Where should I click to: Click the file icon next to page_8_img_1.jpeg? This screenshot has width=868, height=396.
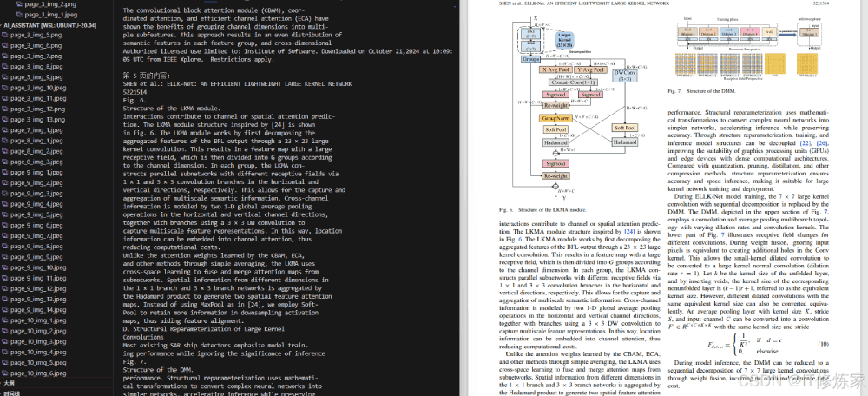tap(5, 141)
